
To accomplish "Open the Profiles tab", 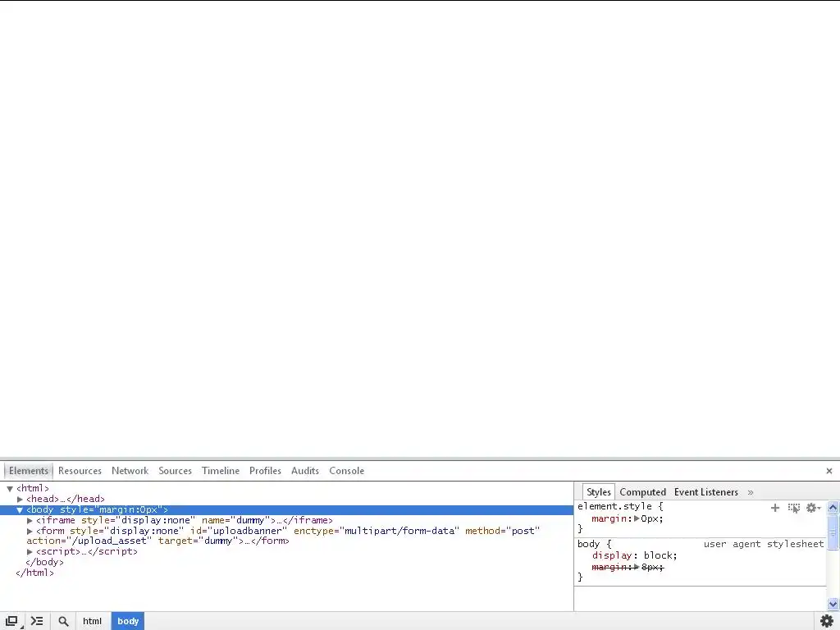I will point(265,471).
